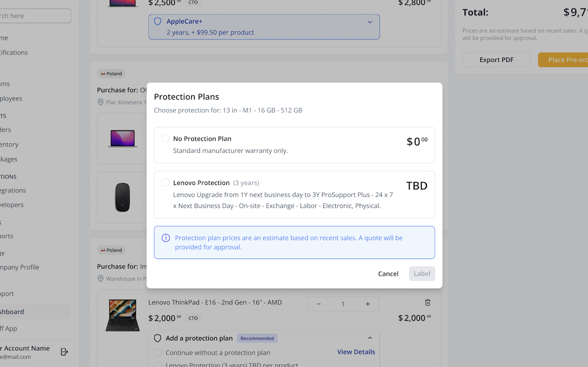The height and width of the screenshot is (367, 588).
Task: Click Cancel in Protection Plans dialog
Action: click(388, 274)
